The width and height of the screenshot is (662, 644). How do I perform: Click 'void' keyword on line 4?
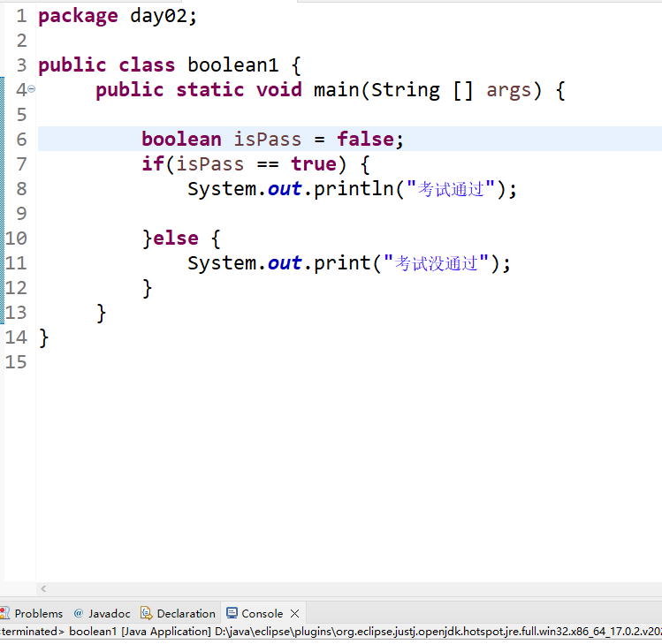(x=278, y=90)
